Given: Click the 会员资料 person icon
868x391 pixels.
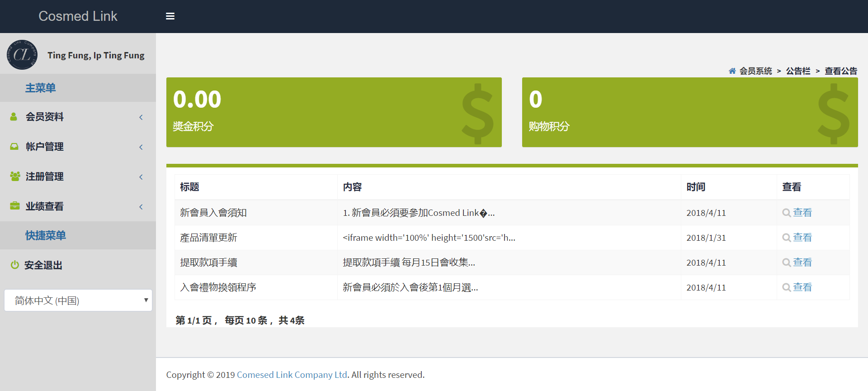Looking at the screenshot, I should [14, 117].
